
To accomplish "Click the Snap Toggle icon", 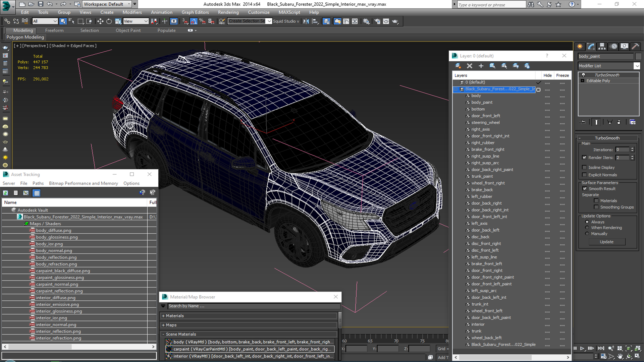I will click(x=184, y=21).
